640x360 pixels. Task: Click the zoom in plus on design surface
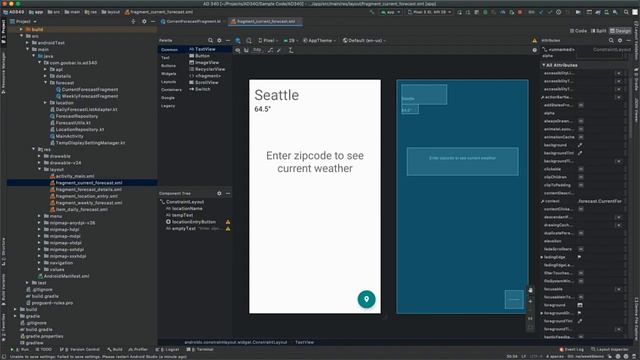[530, 301]
